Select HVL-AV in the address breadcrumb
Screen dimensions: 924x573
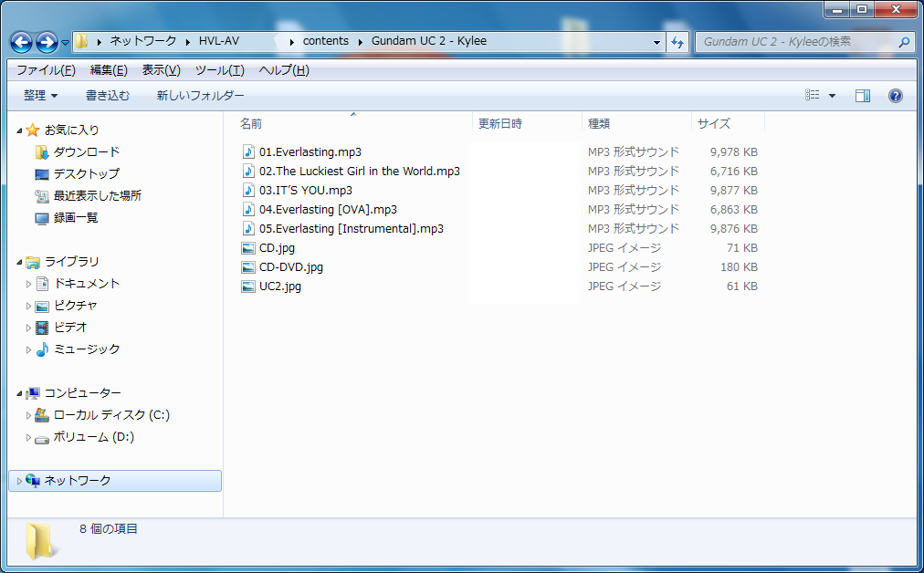pyautogui.click(x=218, y=41)
